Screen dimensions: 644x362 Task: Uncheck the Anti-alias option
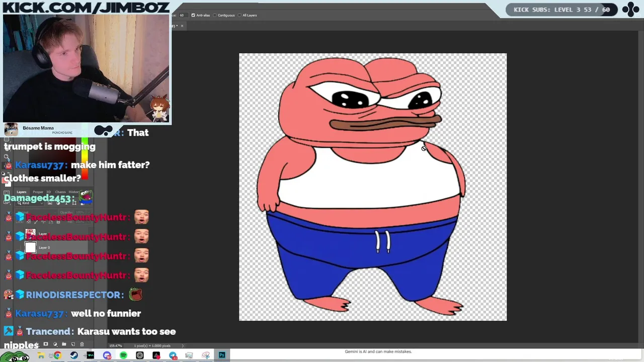pos(193,15)
